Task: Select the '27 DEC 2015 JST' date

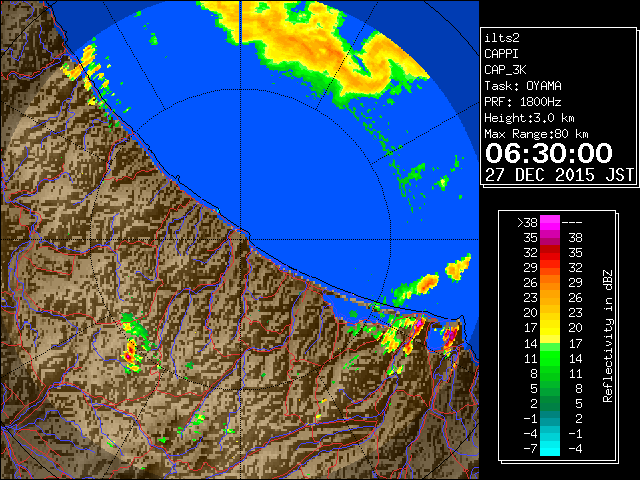Action: (x=559, y=175)
